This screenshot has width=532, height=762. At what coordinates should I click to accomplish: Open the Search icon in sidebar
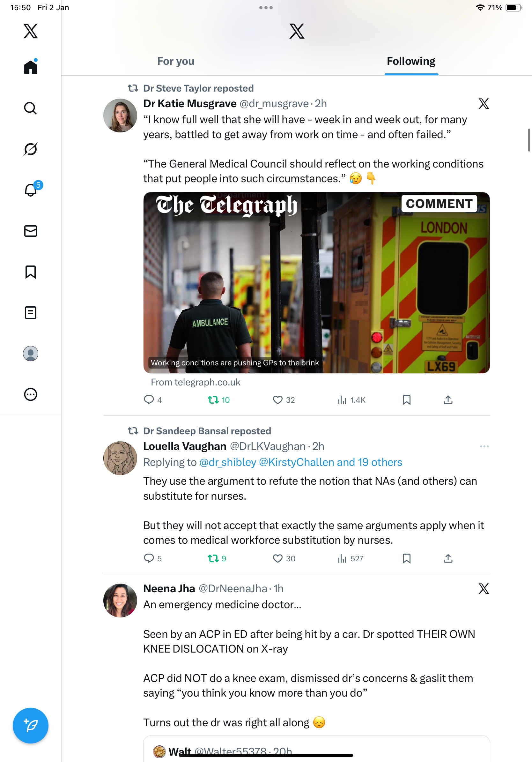point(30,108)
